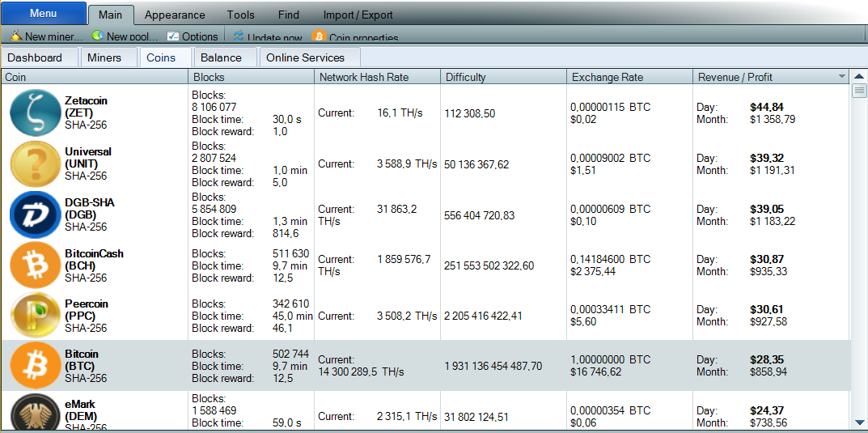
Task: Switch to the Miners tab
Action: tap(108, 57)
